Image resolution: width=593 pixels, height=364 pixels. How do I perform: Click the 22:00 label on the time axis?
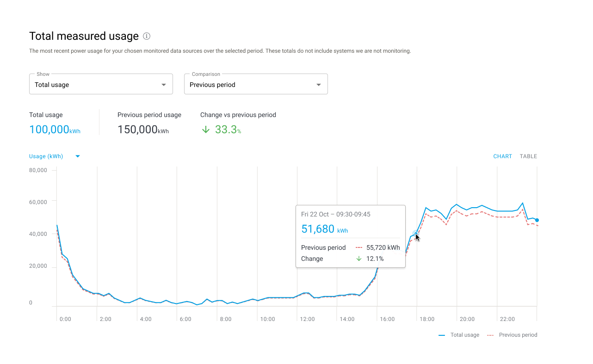point(507,319)
